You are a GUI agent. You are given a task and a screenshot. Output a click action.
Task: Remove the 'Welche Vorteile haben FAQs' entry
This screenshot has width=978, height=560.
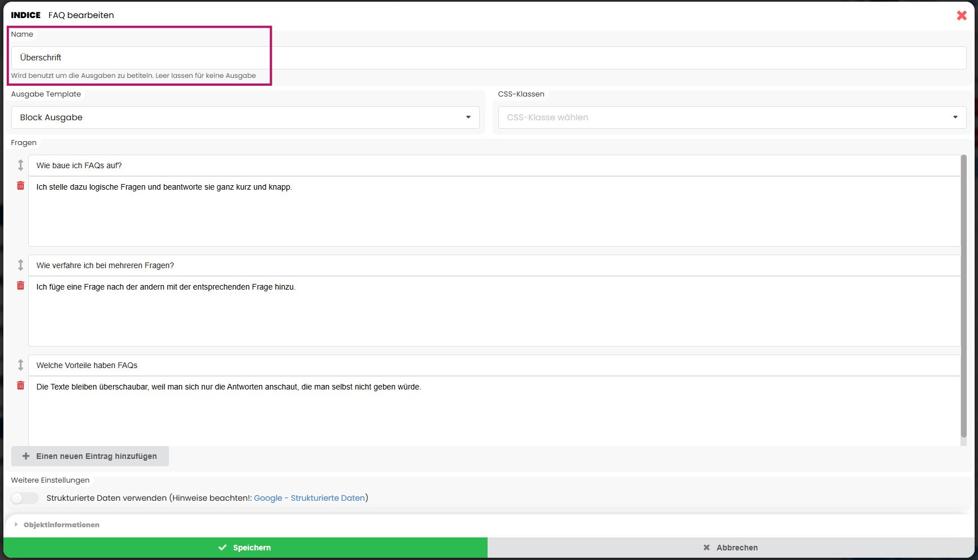coord(20,386)
